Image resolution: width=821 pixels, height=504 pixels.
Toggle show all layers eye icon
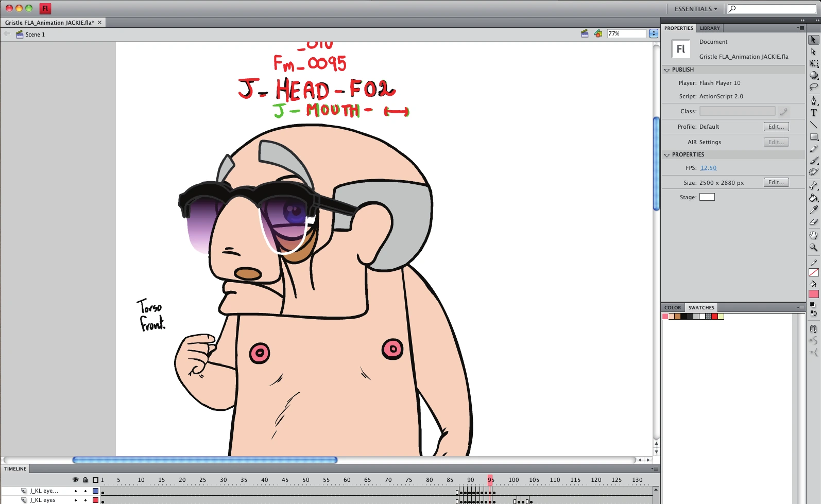(x=76, y=480)
